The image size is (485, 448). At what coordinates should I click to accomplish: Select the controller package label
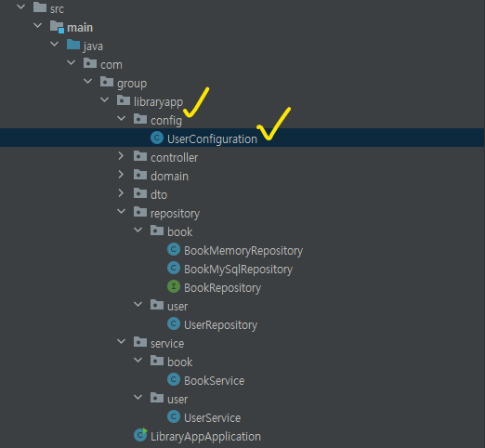click(x=174, y=157)
